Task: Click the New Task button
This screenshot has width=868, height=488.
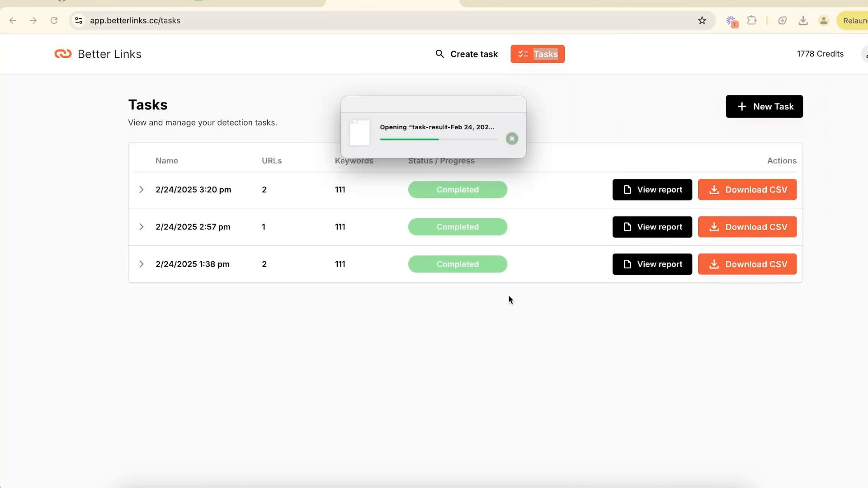Action: [x=764, y=107]
